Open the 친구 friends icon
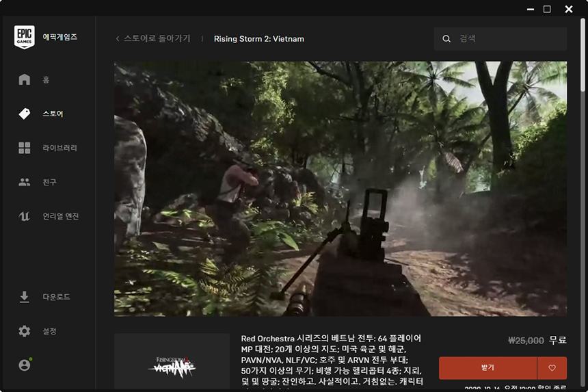The width and height of the screenshot is (588, 392). pyautogui.click(x=25, y=182)
